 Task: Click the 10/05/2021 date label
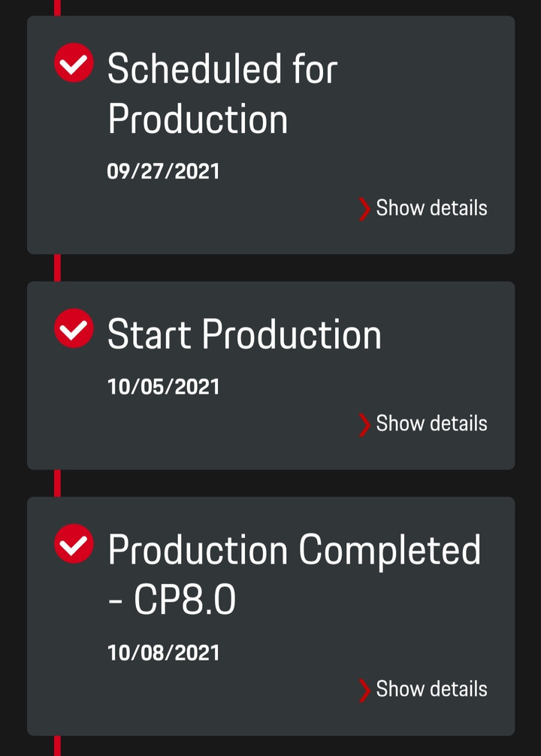(164, 387)
